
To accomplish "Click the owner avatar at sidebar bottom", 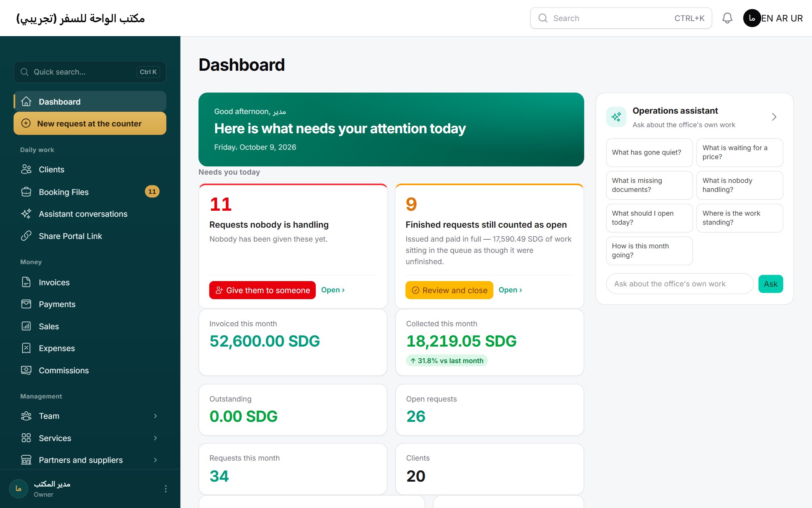I will click(18, 489).
